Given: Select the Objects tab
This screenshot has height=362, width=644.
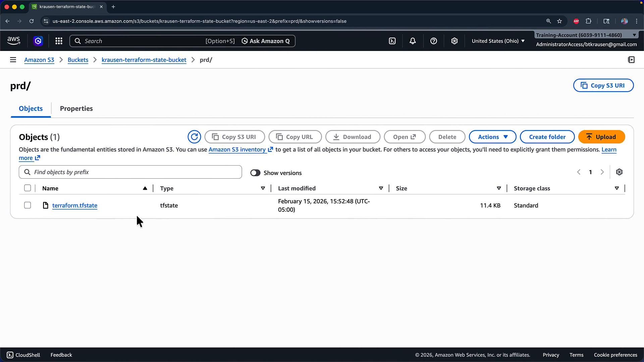Looking at the screenshot, I should click(31, 109).
